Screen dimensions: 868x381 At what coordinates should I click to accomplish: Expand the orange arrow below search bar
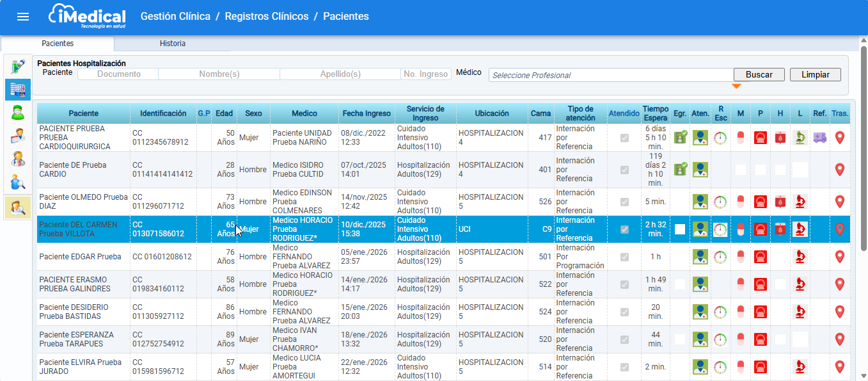click(736, 86)
